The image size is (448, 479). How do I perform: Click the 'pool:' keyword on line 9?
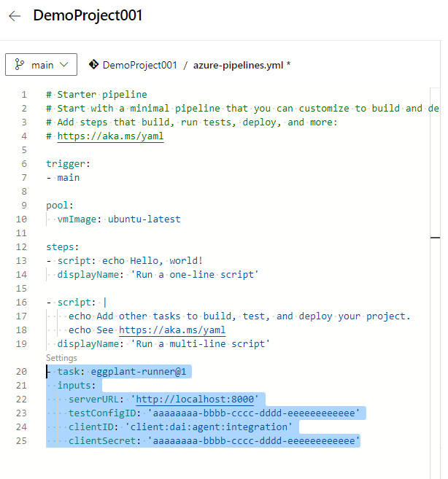[x=60, y=206]
